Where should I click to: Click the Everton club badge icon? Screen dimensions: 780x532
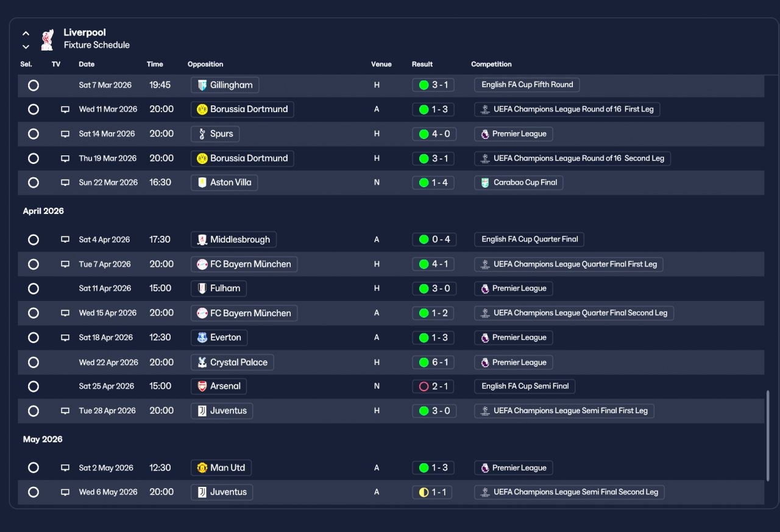pyautogui.click(x=202, y=337)
